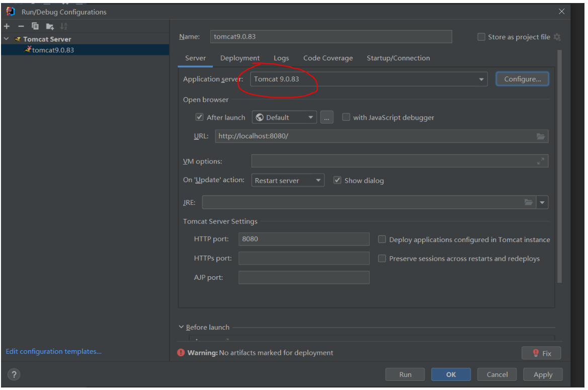Open help with the question mark button
This screenshot has width=588, height=390.
tap(14, 374)
